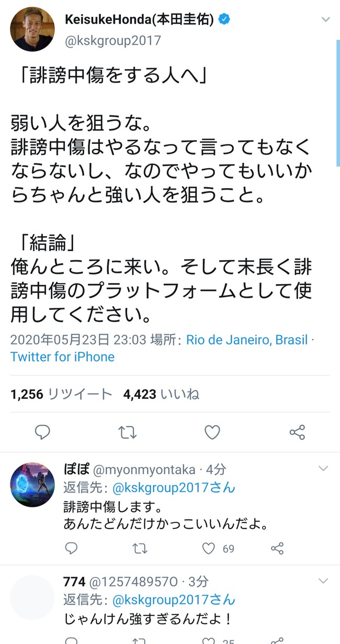Open the Twitter for iPhone source link
The height and width of the screenshot is (644, 340).
coord(62,357)
